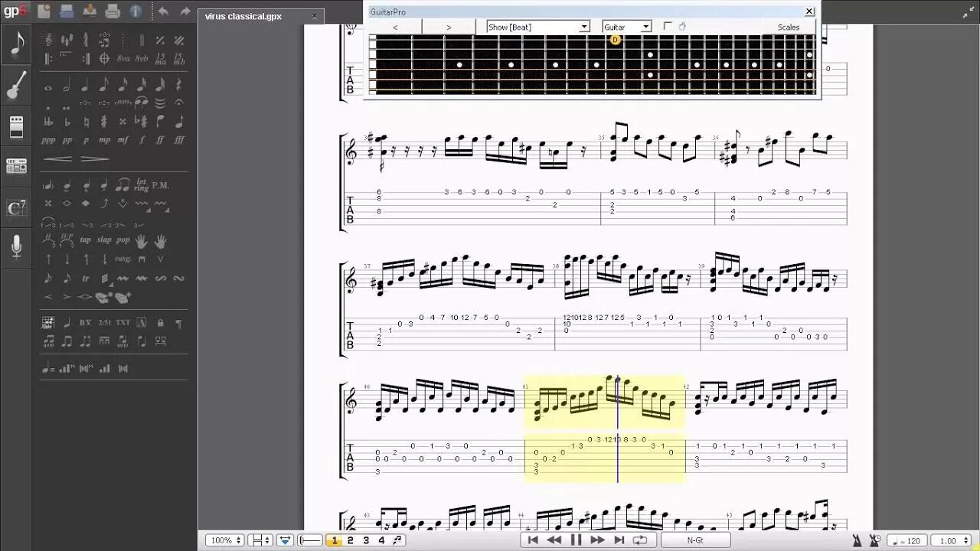Click the tempo 120 field
Image resolution: width=980 pixels, height=551 pixels.
[906, 541]
